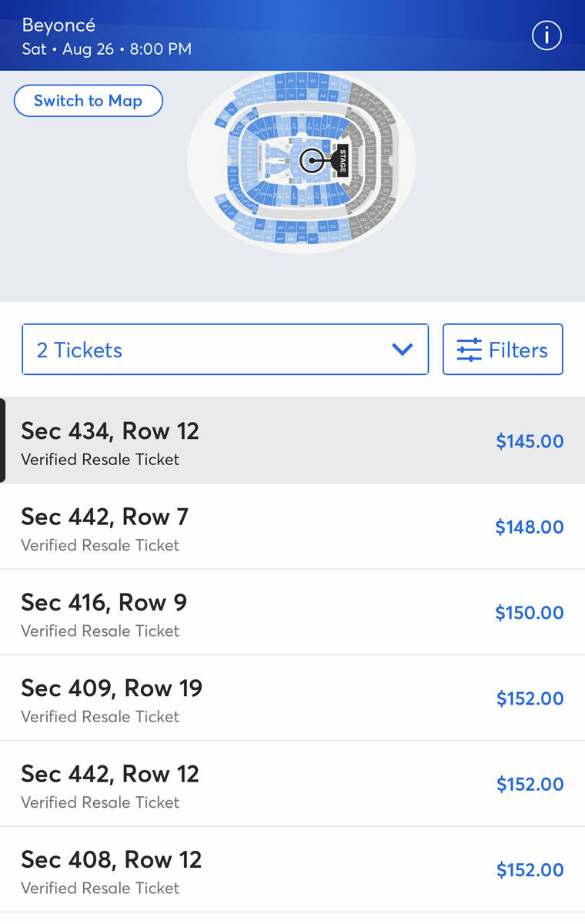Expand the ticket quantity chevron
This screenshot has height=924, width=585.
click(x=403, y=350)
